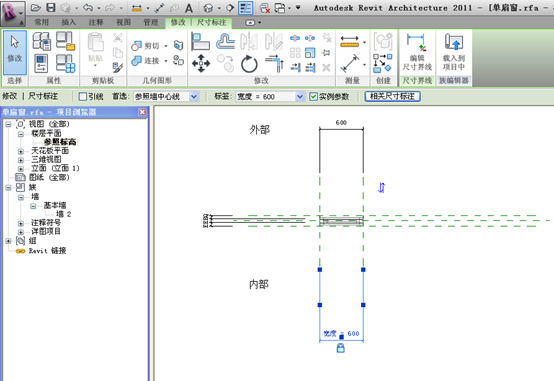
Task: Close the 项目浏览器 panel with its X
Action: click(142, 112)
